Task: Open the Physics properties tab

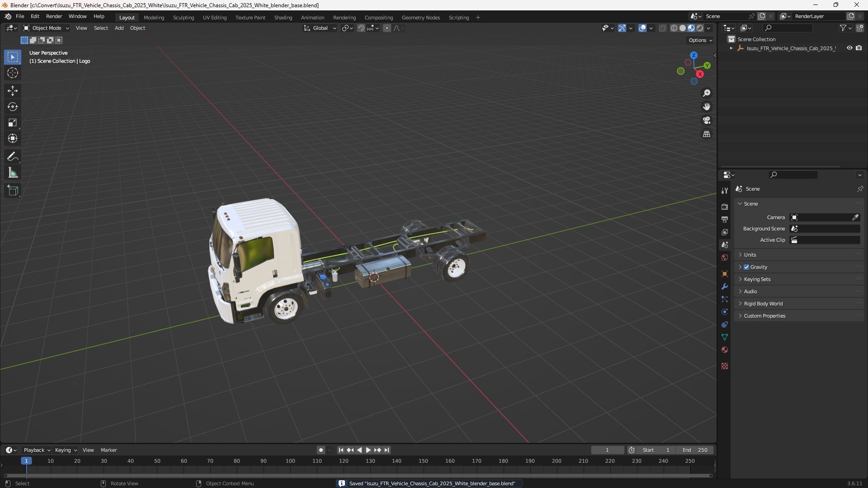Action: coord(725,312)
